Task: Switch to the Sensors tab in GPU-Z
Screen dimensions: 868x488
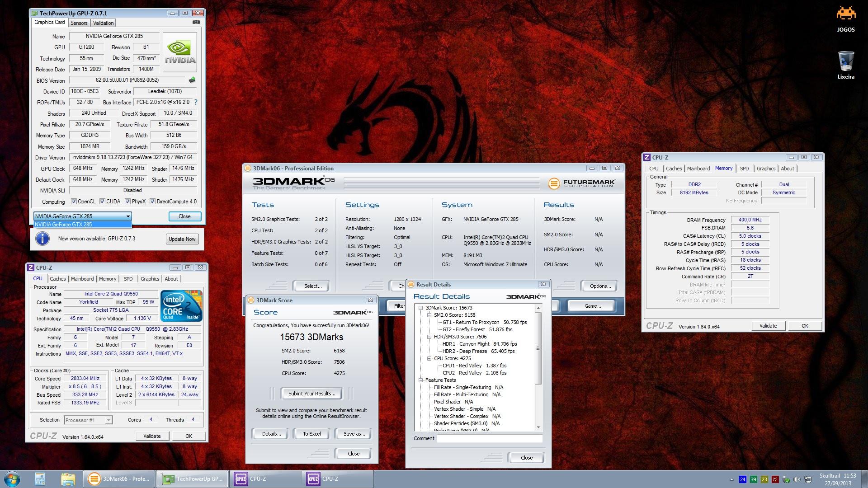Action: coord(79,23)
